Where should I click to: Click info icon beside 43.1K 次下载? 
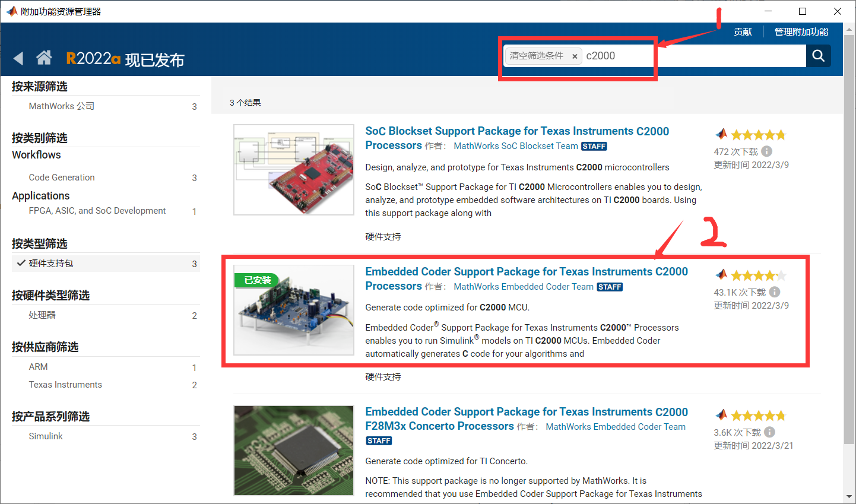point(775,292)
